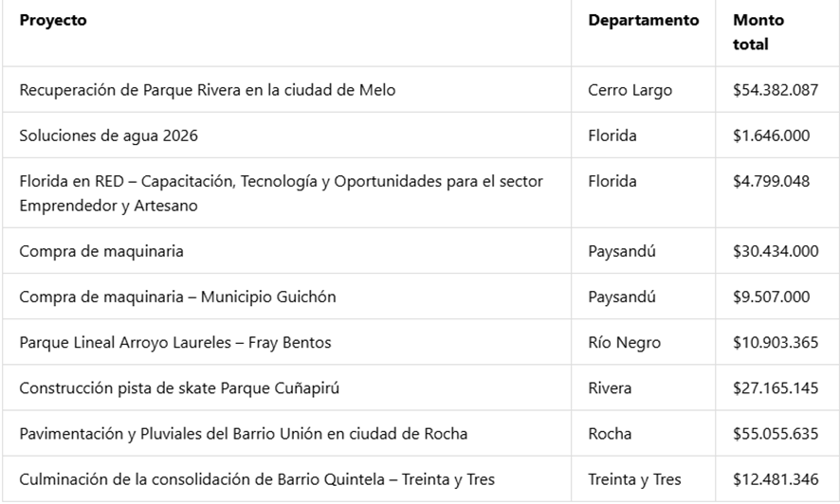Select the $1.646.000 amount cell
The image size is (840, 504).
coord(771,135)
